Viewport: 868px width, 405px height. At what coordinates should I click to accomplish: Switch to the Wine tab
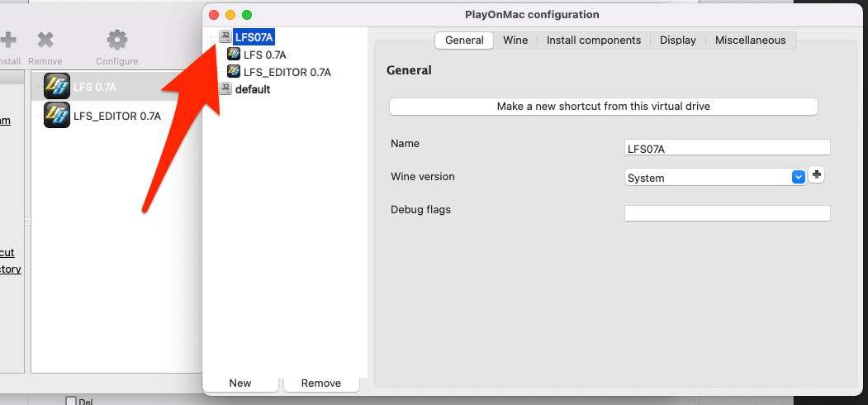pos(515,40)
